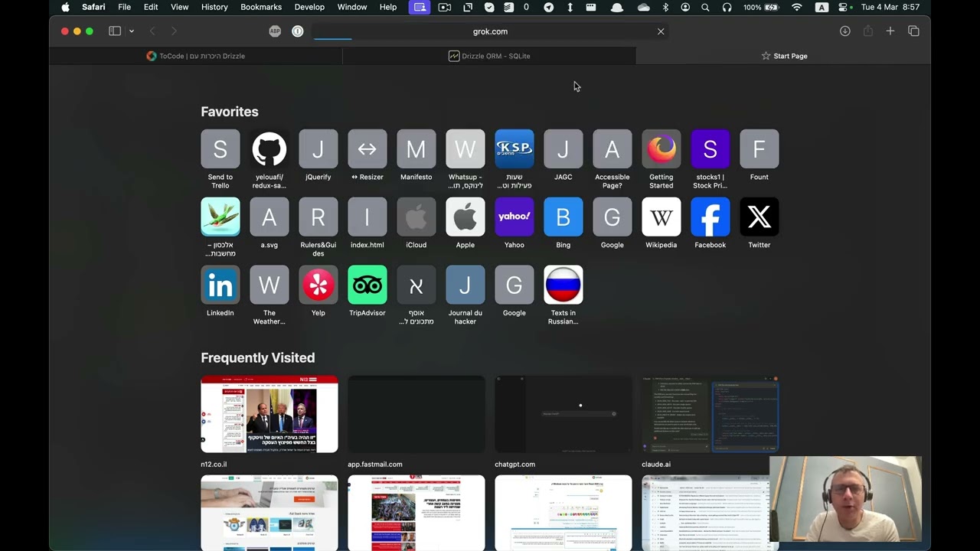Open the green bird favorite icon
This screenshot has width=980, height=551.
[x=220, y=217]
